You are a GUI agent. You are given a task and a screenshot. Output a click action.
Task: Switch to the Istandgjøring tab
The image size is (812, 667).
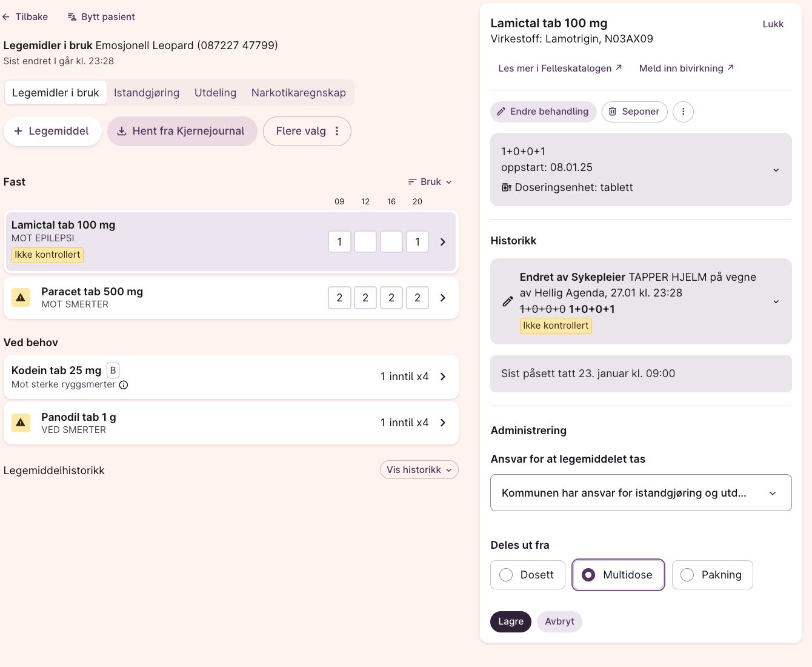pos(147,93)
